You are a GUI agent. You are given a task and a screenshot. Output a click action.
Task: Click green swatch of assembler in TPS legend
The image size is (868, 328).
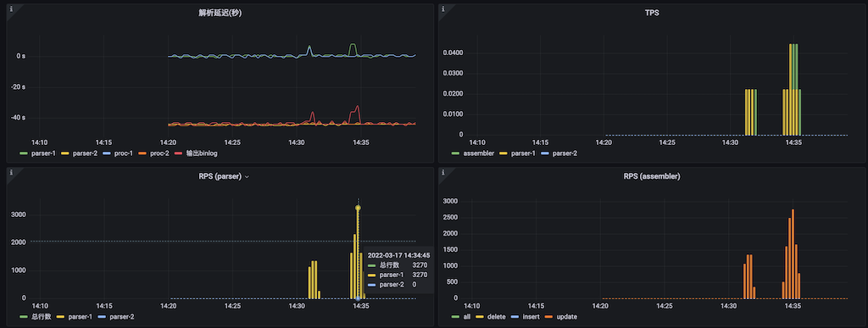click(456, 153)
